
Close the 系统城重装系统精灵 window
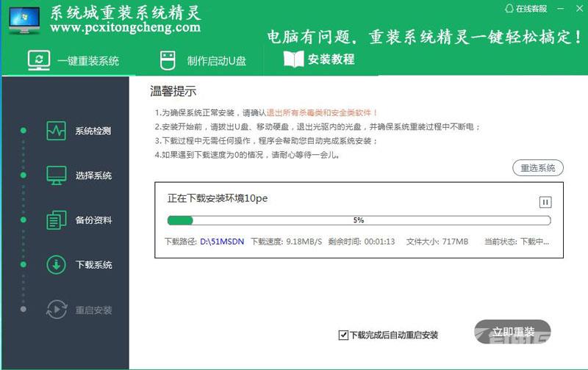[x=579, y=8]
